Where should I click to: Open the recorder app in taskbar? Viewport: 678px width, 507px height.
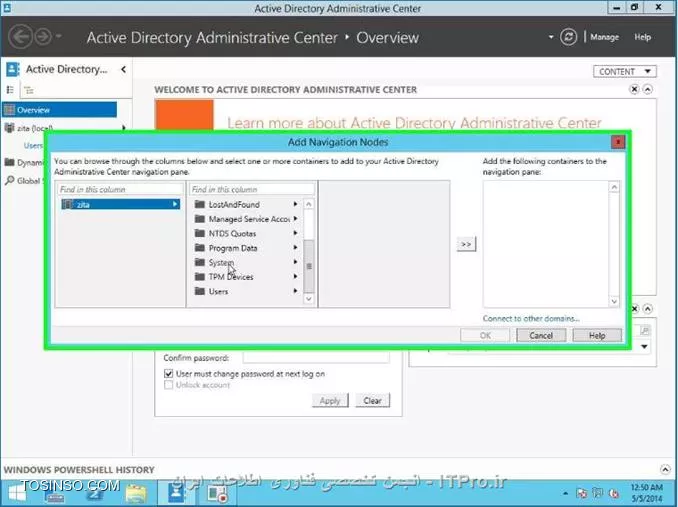217,493
